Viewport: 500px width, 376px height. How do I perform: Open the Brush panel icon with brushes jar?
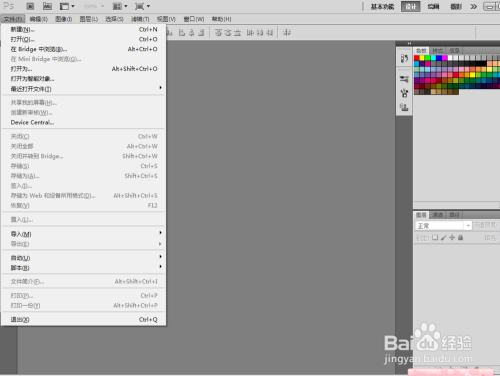404,93
